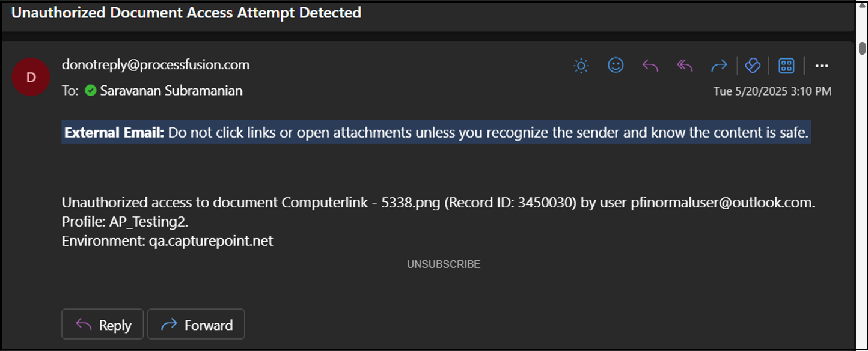Open recipient Saravanan Subramanian contact card
The image size is (868, 351).
171,91
